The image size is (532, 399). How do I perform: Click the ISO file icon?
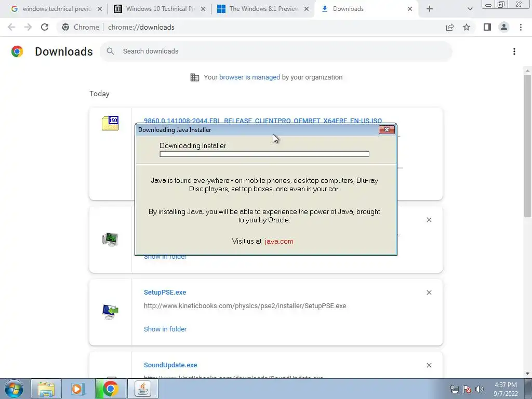tap(110, 123)
